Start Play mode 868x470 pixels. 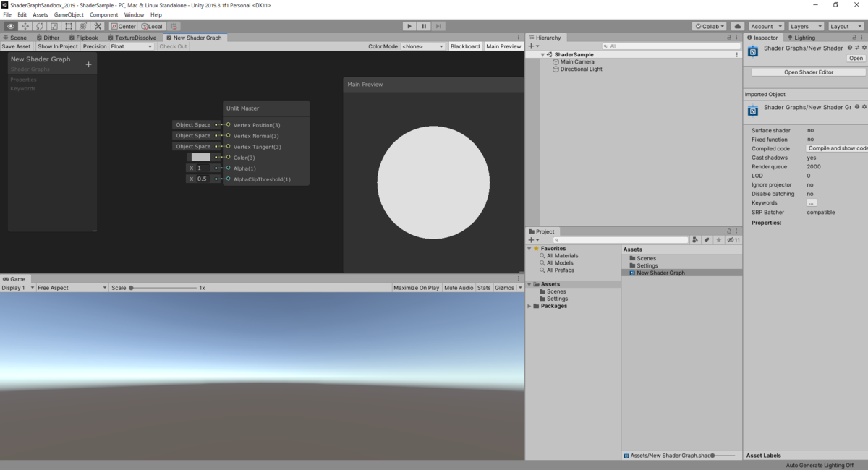[409, 26]
